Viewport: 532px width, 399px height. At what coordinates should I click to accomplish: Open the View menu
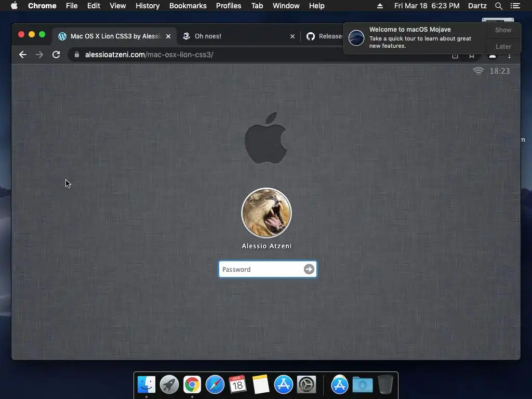118,6
